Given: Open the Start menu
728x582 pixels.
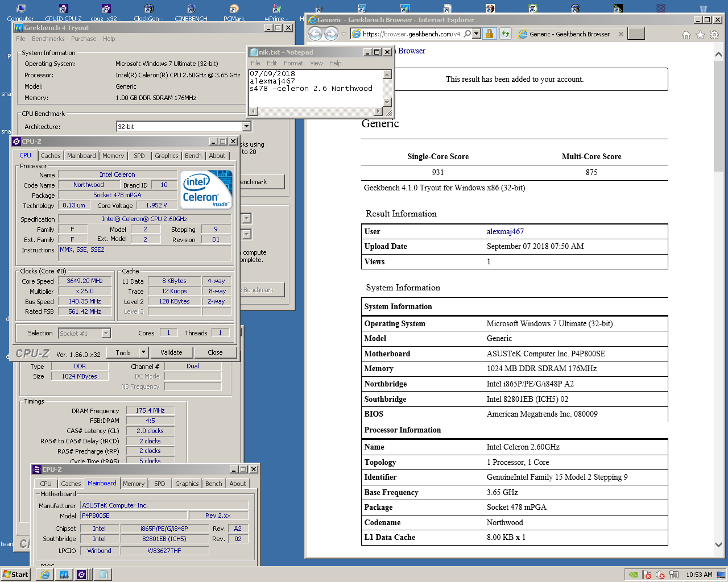Looking at the screenshot, I should click(15, 574).
